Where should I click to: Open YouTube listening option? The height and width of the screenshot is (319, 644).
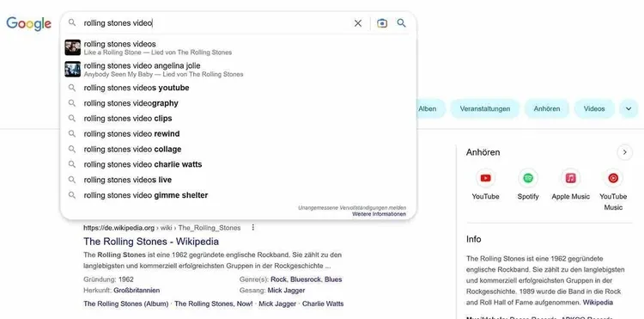point(485,185)
